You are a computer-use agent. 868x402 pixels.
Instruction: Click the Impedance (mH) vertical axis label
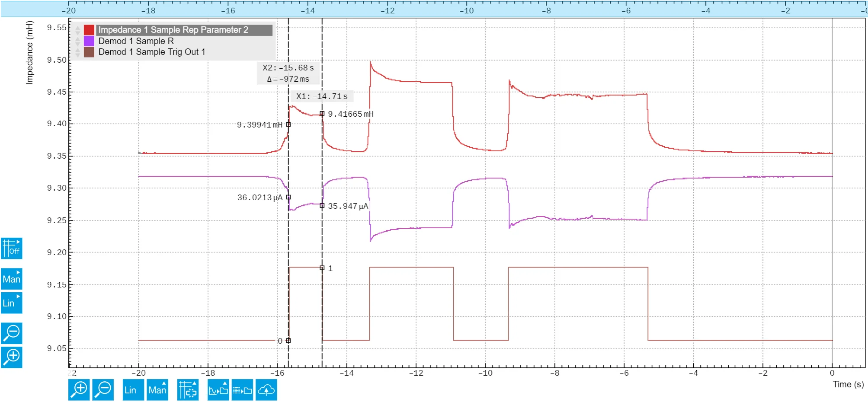pyautogui.click(x=29, y=53)
